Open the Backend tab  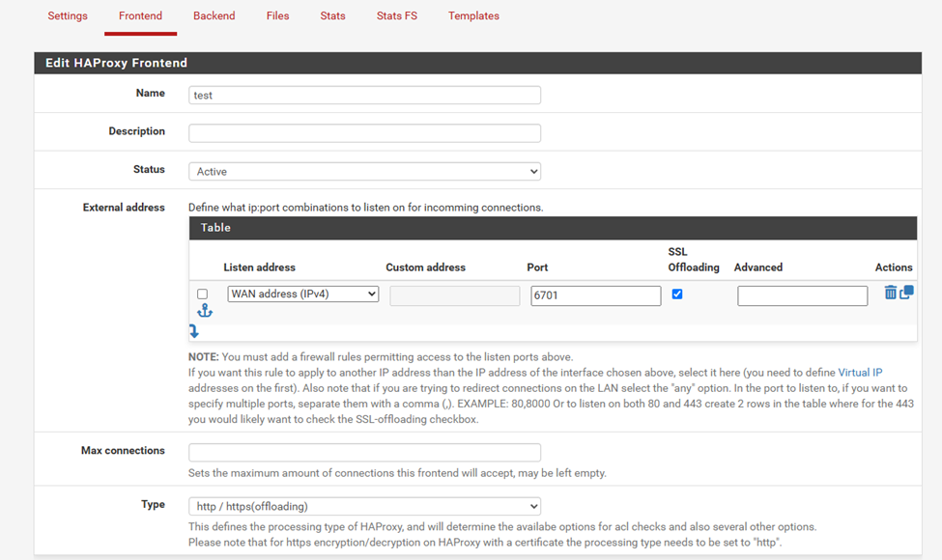click(x=214, y=16)
